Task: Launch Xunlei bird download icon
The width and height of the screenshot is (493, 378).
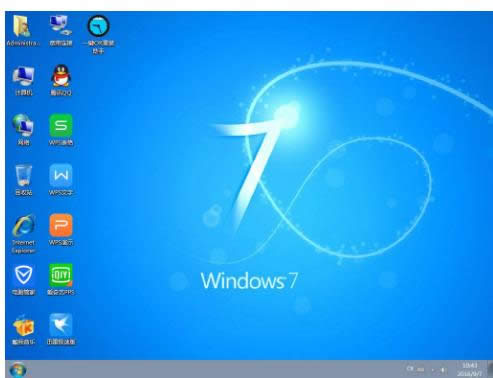Action: click(x=61, y=329)
